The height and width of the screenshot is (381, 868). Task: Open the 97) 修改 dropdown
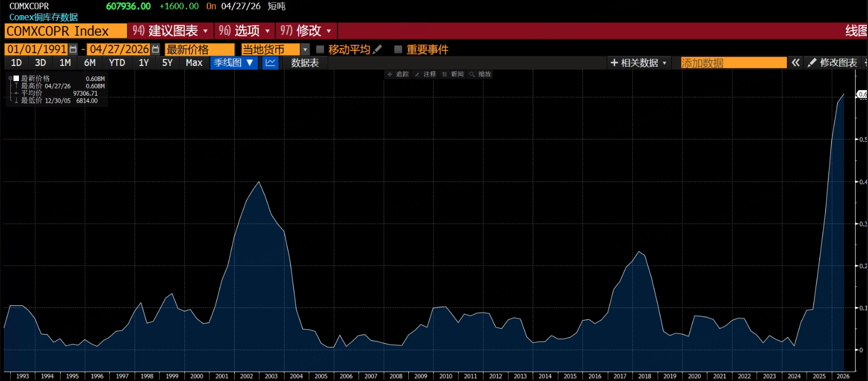coord(306,31)
